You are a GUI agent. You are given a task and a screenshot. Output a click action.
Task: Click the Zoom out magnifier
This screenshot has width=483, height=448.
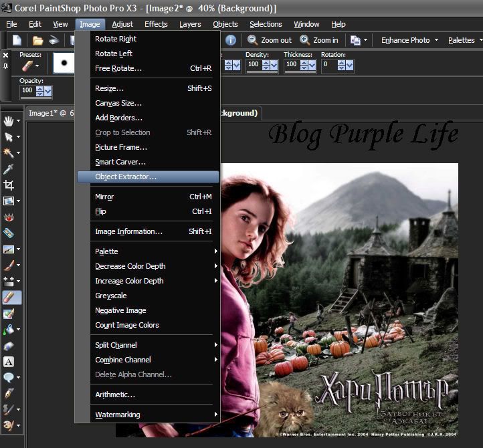click(252, 39)
